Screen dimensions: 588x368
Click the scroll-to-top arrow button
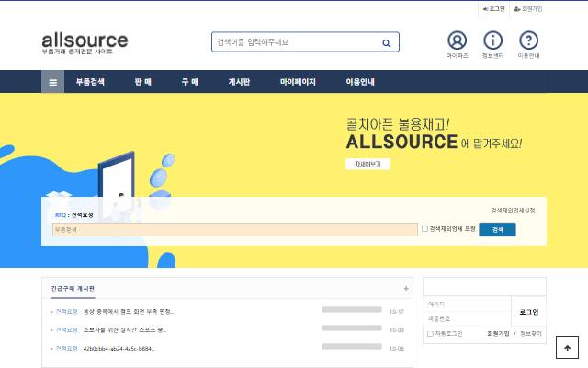[567, 348]
